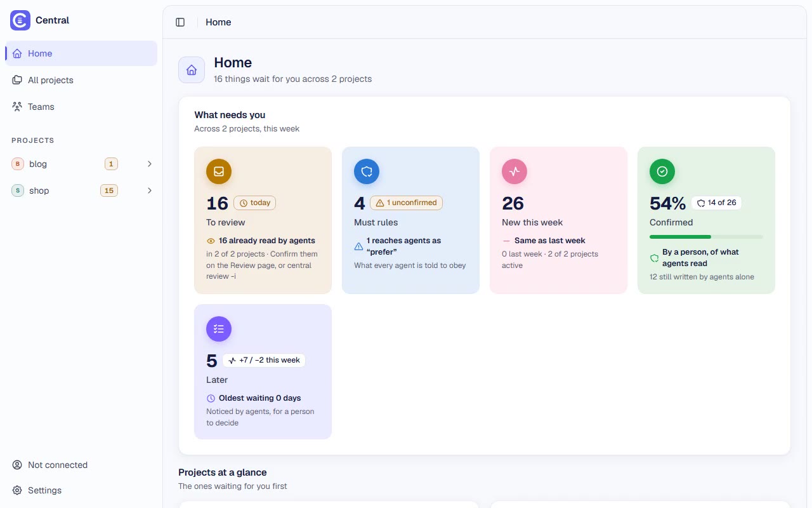Click the eye icon beside already read by agents

pyautogui.click(x=211, y=241)
